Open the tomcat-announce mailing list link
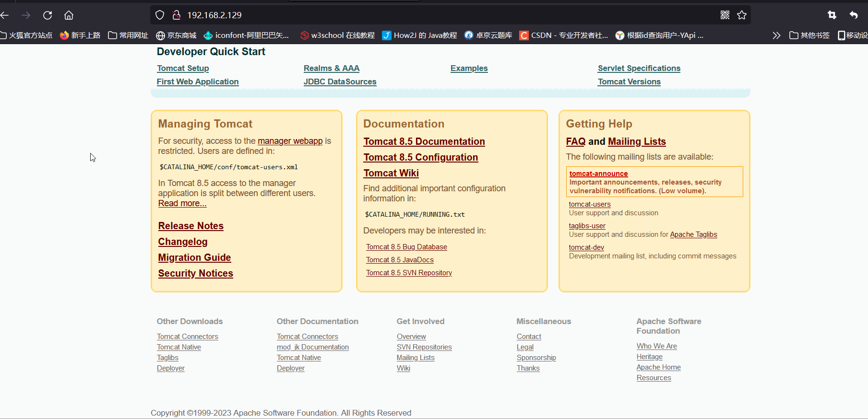 click(x=598, y=174)
